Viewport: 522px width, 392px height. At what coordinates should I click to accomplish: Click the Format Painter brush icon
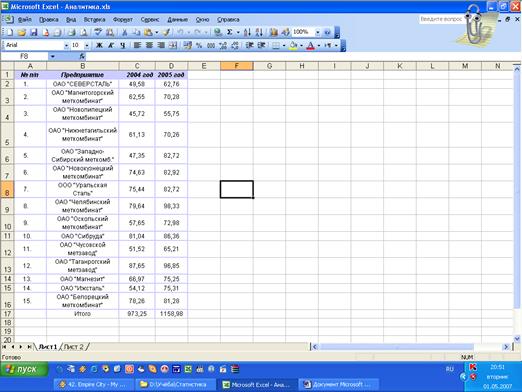tap(166, 32)
